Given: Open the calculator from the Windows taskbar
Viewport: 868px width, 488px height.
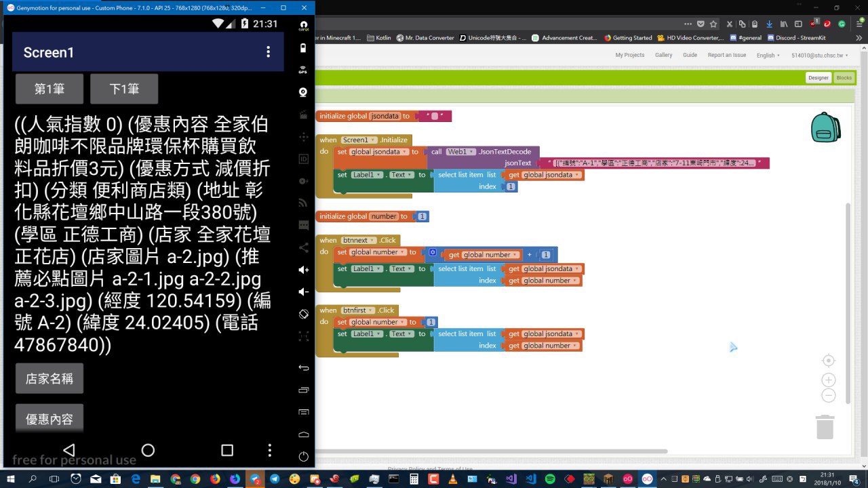Looking at the screenshot, I should pos(414,479).
